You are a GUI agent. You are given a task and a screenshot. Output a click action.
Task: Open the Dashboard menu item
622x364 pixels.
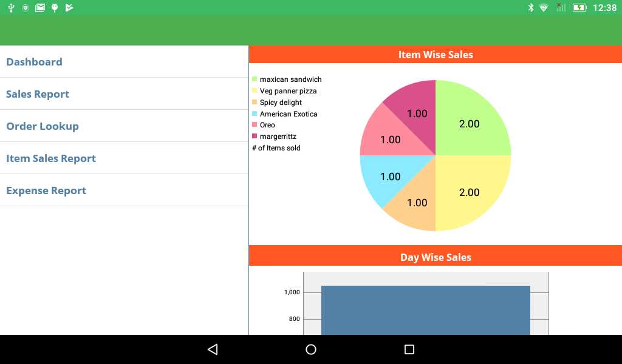pos(34,62)
